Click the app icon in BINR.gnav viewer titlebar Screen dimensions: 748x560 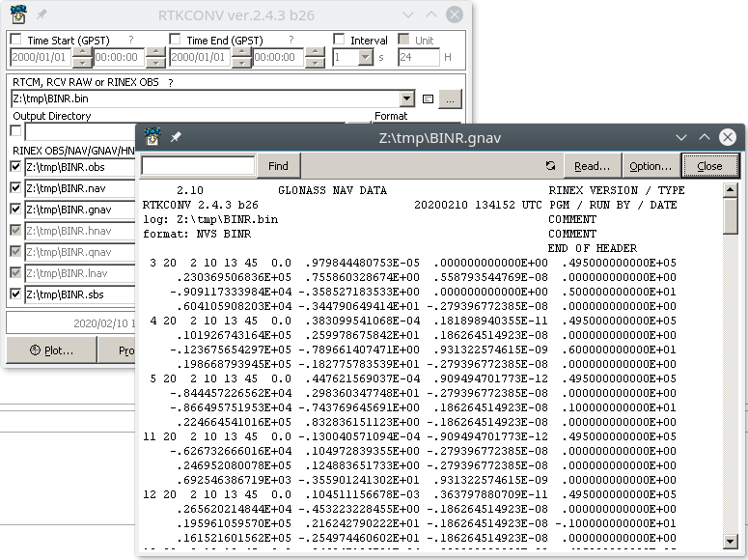click(152, 137)
